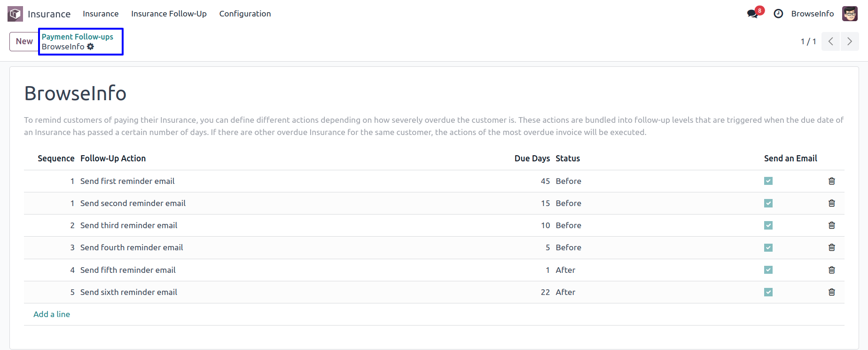Click the Before status of first reminder

click(569, 181)
